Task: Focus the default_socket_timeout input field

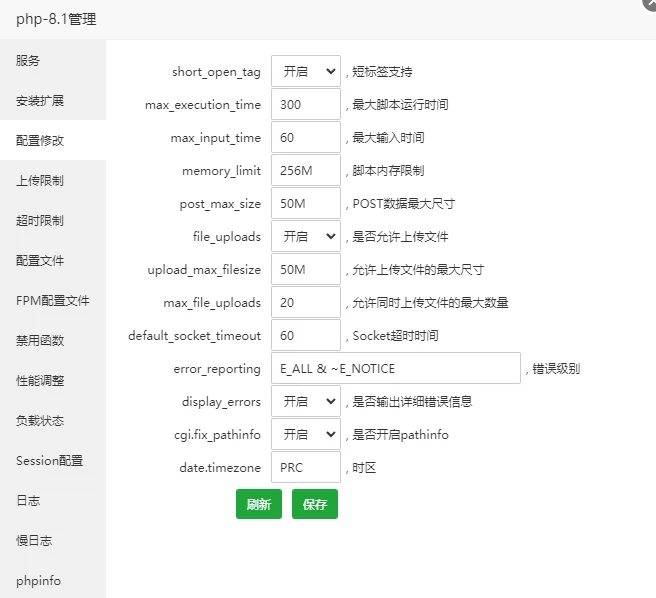Action: (306, 335)
